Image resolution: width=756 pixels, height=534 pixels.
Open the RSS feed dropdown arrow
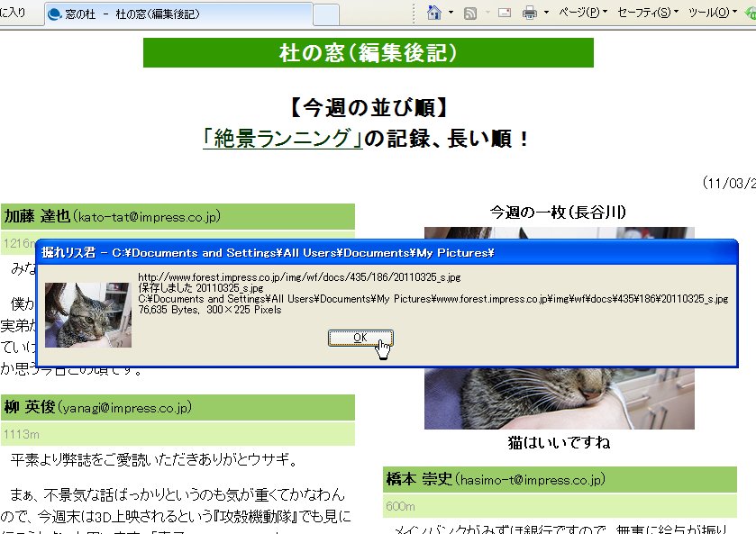coord(487,13)
